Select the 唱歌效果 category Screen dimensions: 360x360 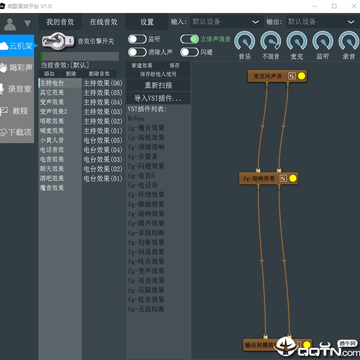[60, 121]
